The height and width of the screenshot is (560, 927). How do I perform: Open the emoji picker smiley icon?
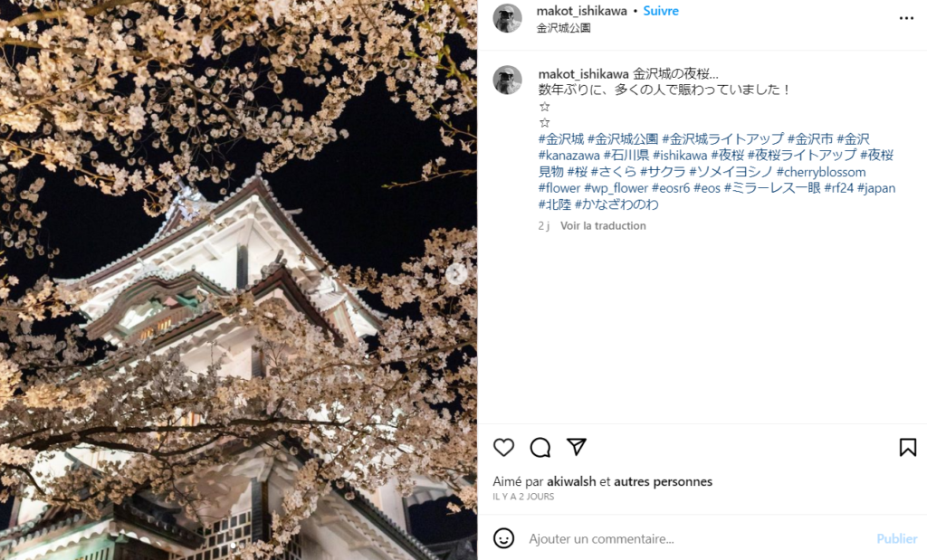[503, 538]
